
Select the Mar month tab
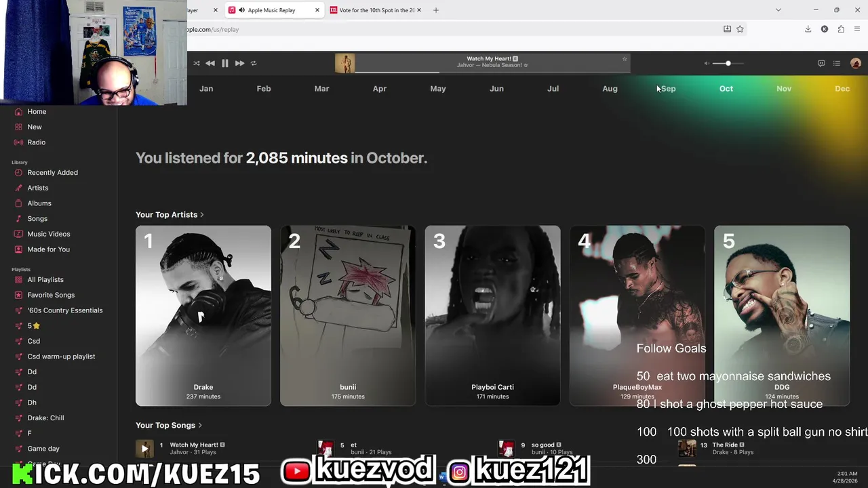[321, 89]
